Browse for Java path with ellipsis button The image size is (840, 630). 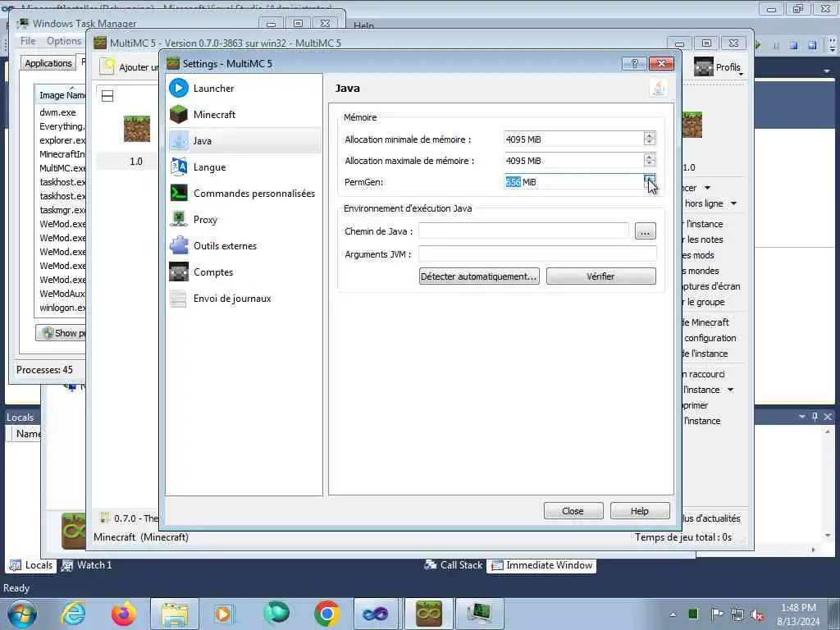[x=645, y=231]
